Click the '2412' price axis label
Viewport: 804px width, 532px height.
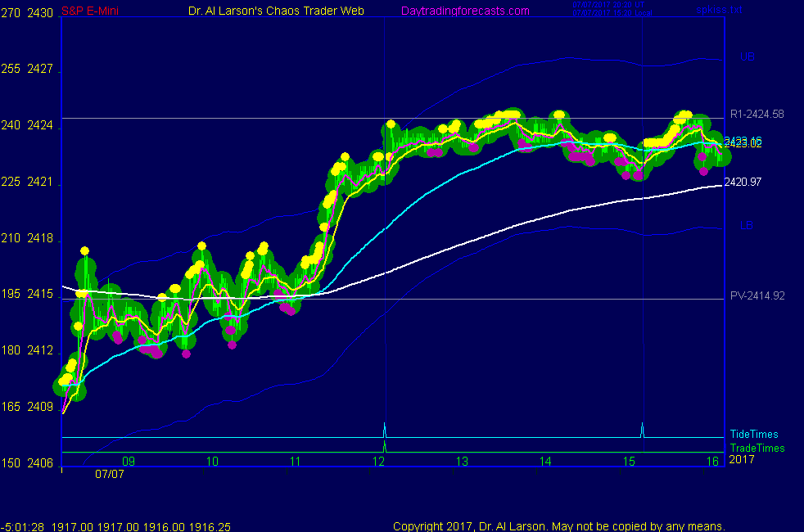tap(40, 350)
